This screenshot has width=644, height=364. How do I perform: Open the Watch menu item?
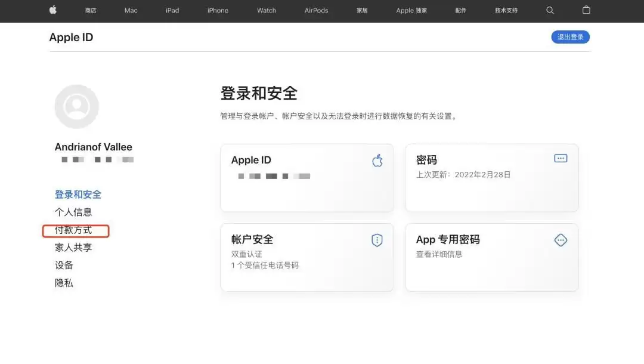[x=266, y=10]
